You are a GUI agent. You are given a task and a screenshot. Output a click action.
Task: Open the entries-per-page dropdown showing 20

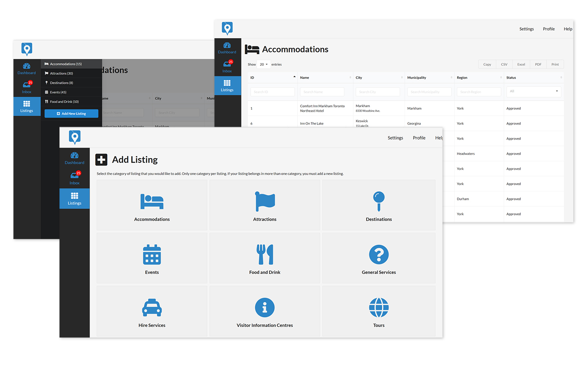click(263, 64)
